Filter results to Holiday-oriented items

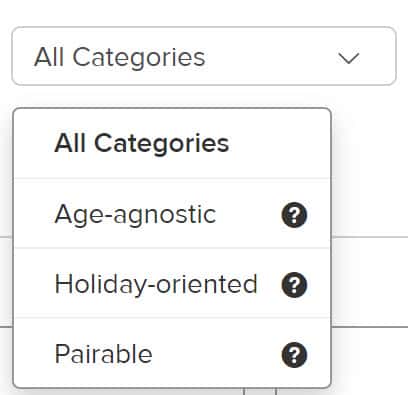point(172,284)
